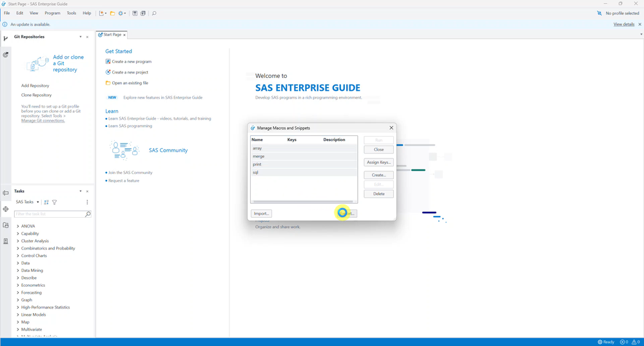Click Clone Repository

click(x=37, y=95)
